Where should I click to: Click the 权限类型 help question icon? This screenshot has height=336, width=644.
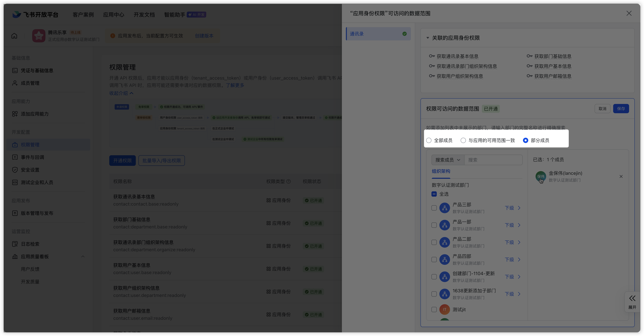coord(289,181)
